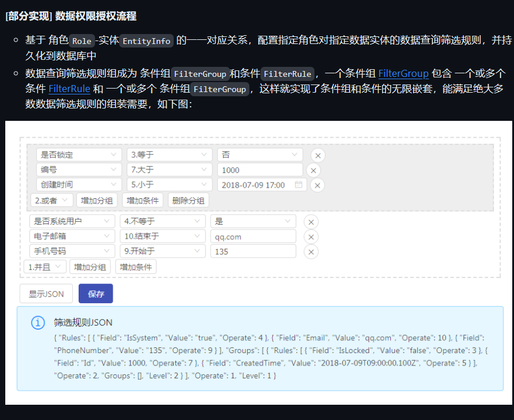Open the FilterGroup hyperlink
The height and width of the screenshot is (420, 514).
403,73
